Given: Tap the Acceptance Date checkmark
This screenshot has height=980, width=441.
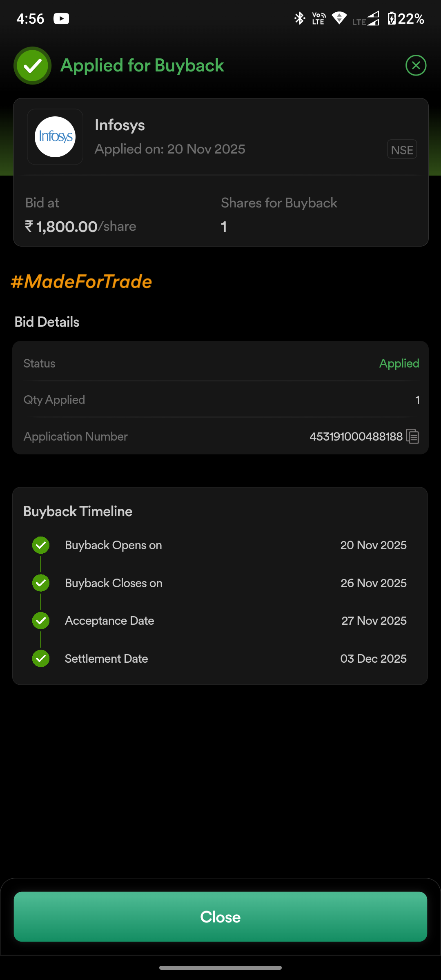Looking at the screenshot, I should point(41,621).
